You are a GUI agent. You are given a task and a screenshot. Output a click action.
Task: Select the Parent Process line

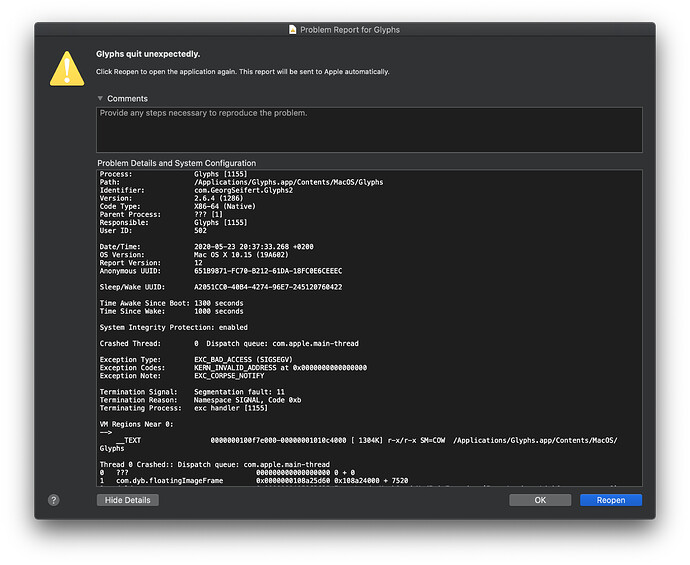(x=161, y=214)
